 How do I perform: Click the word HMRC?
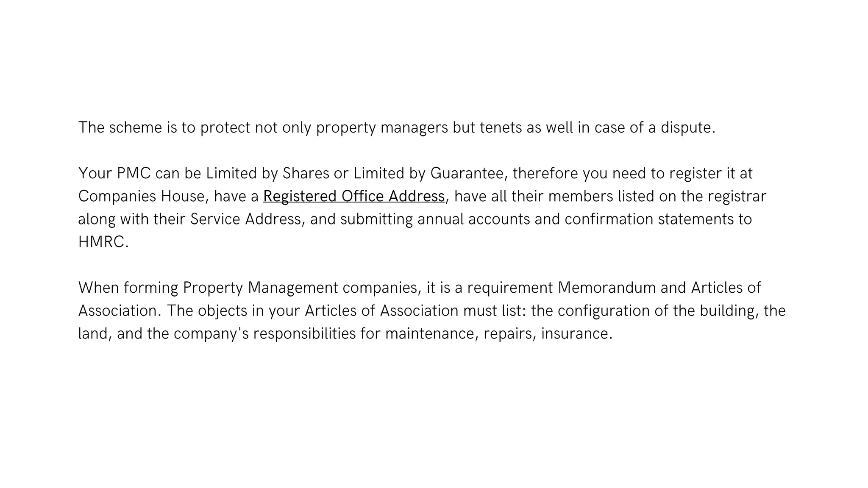click(x=101, y=242)
